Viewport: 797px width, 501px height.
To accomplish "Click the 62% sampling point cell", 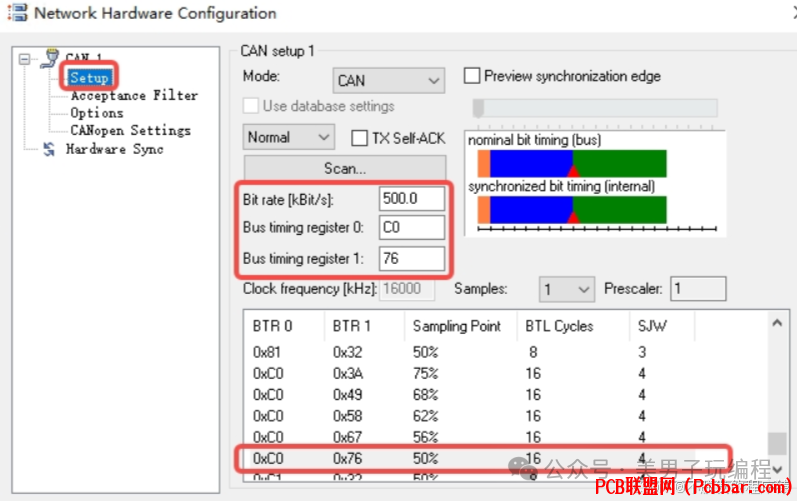I will (x=425, y=416).
